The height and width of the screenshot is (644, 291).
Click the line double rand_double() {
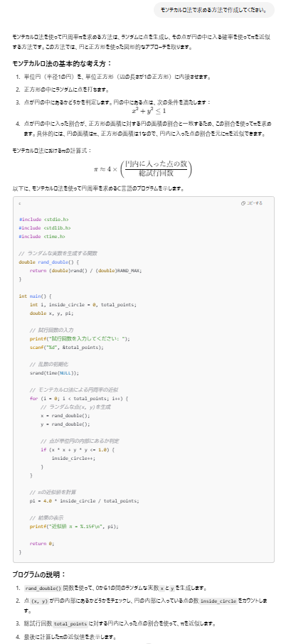coord(48,262)
